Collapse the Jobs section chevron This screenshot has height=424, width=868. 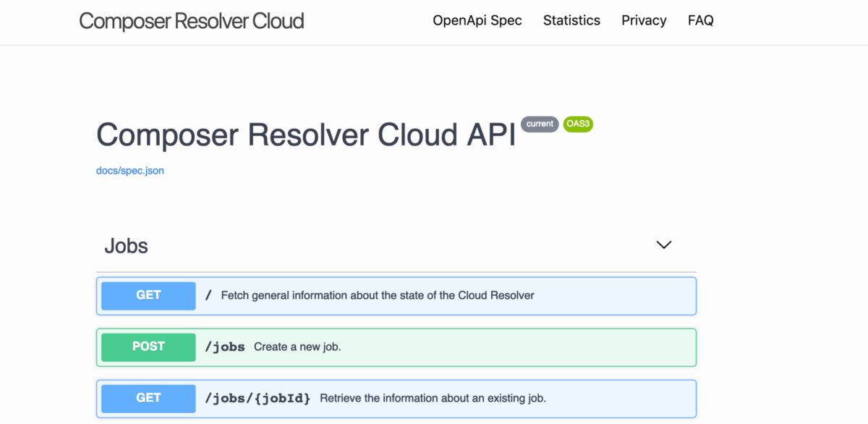coord(663,245)
